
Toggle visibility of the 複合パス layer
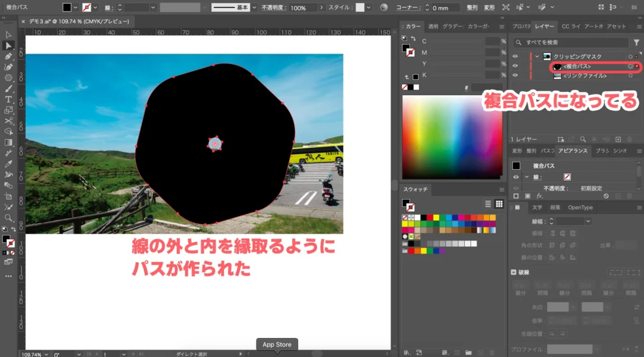click(x=515, y=66)
